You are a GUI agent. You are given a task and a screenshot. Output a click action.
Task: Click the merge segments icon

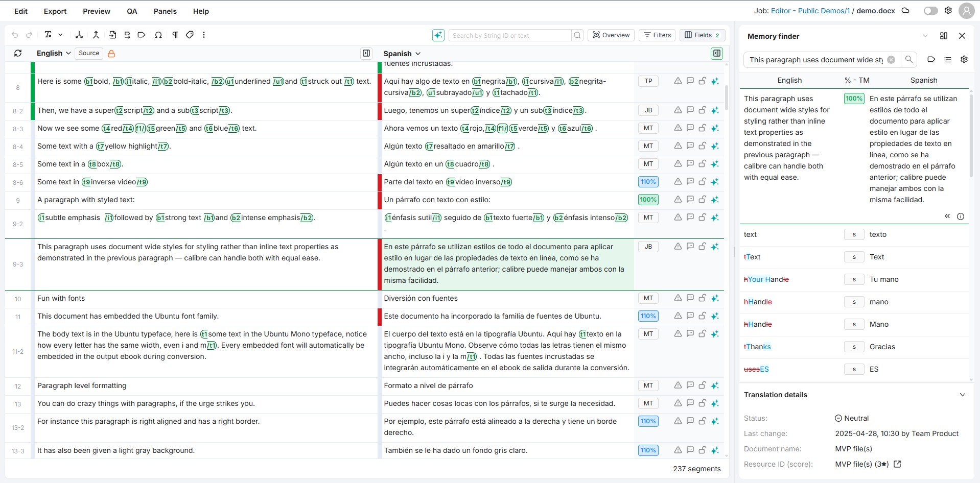point(96,35)
